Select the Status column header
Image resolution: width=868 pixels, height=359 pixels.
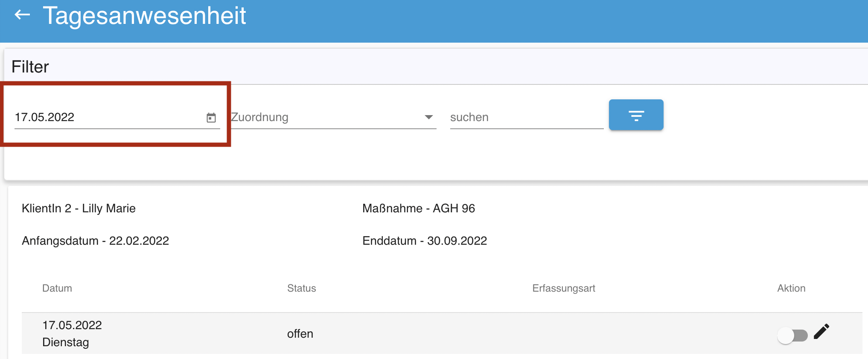pos(301,288)
